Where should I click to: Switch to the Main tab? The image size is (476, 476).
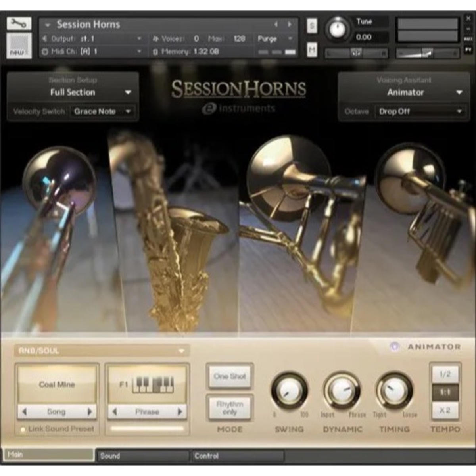(x=49, y=455)
